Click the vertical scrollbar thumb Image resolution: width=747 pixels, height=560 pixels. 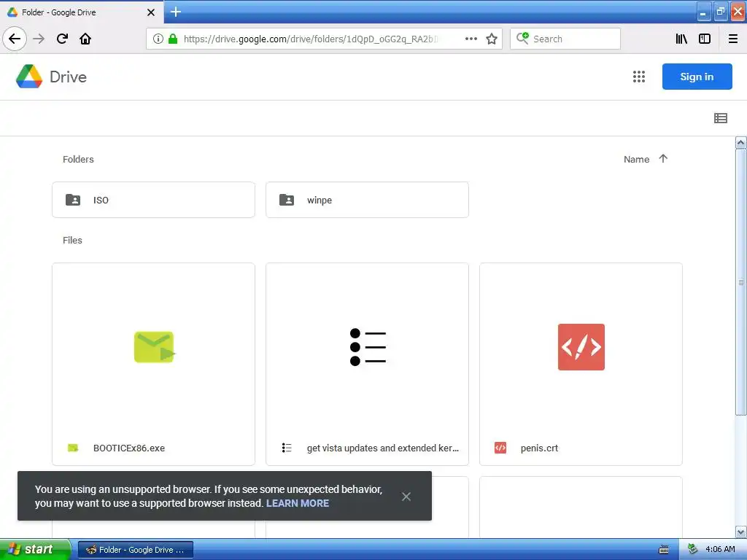741,282
